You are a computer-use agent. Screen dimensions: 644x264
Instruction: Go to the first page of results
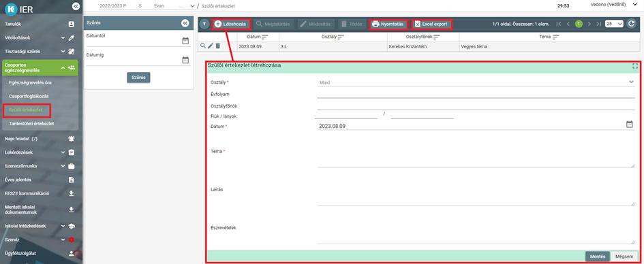pyautogui.click(x=559, y=24)
